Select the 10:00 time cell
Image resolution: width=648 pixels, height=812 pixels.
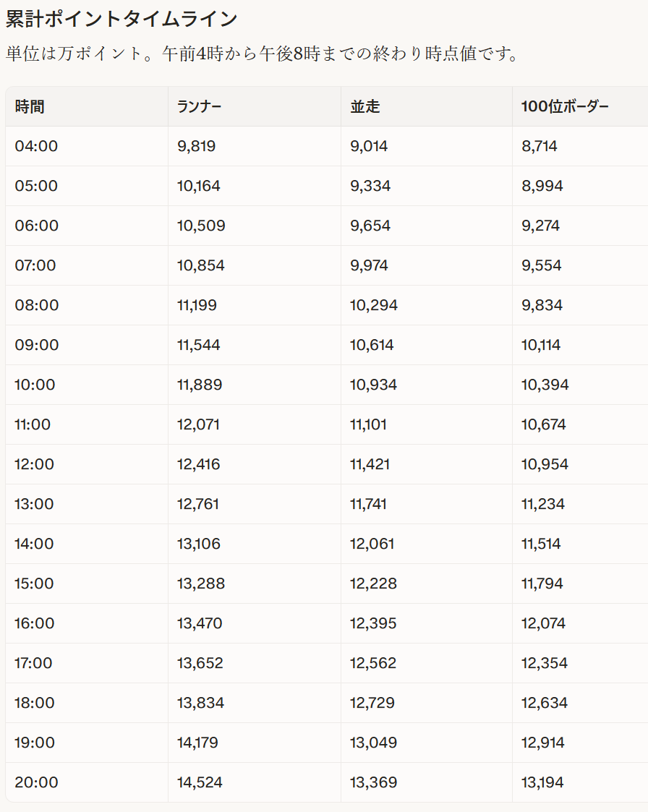click(x=35, y=385)
